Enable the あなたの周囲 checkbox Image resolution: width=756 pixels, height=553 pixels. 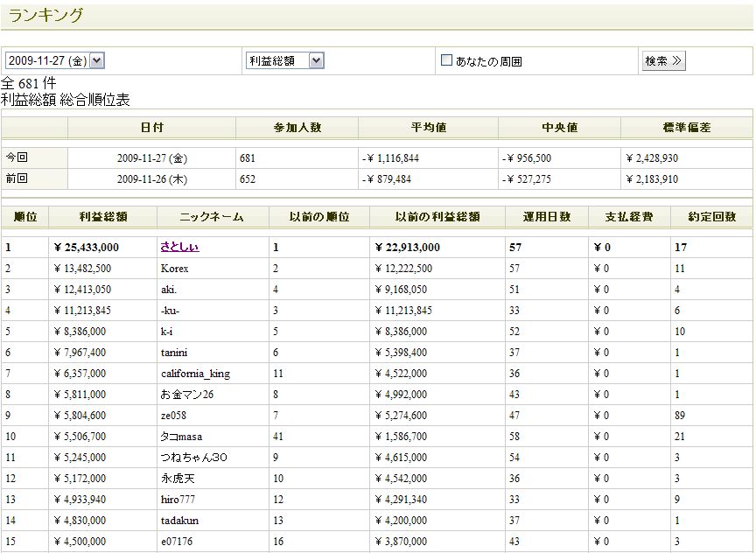click(446, 60)
